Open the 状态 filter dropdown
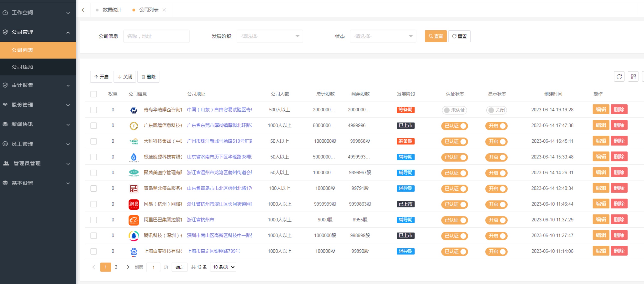Image resolution: width=644 pixels, height=284 pixels. click(x=383, y=36)
